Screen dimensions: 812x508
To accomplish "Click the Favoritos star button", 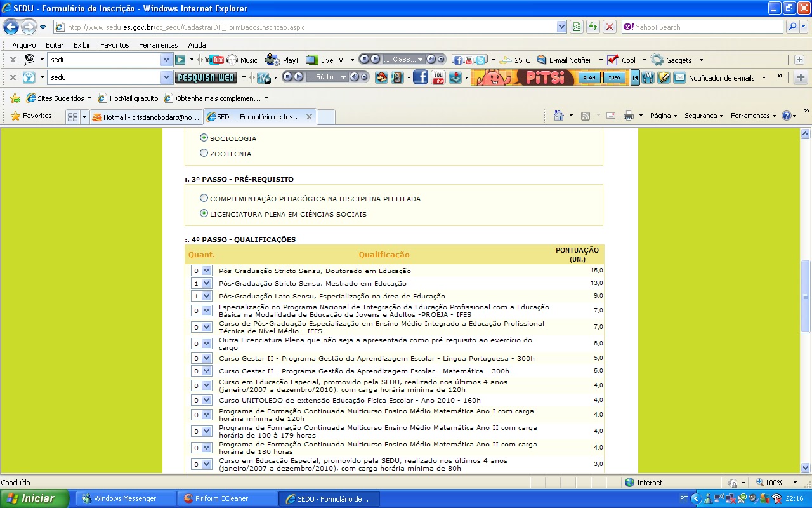I will tap(32, 116).
